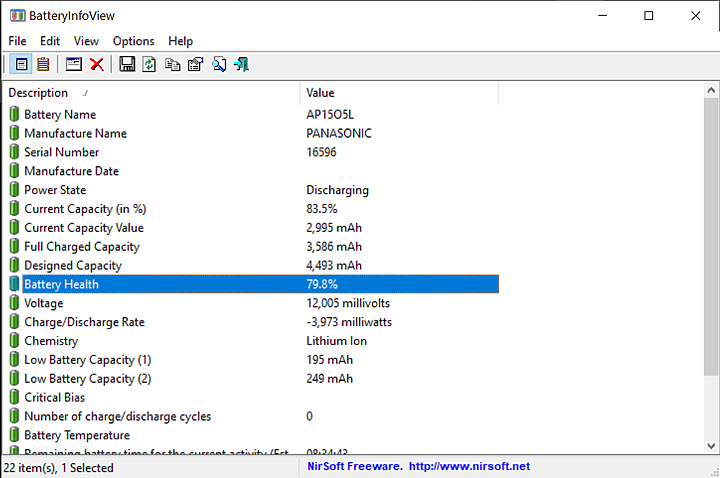The width and height of the screenshot is (720, 478).
Task: Click battery icon beside Manufacture Name
Action: click(15, 133)
